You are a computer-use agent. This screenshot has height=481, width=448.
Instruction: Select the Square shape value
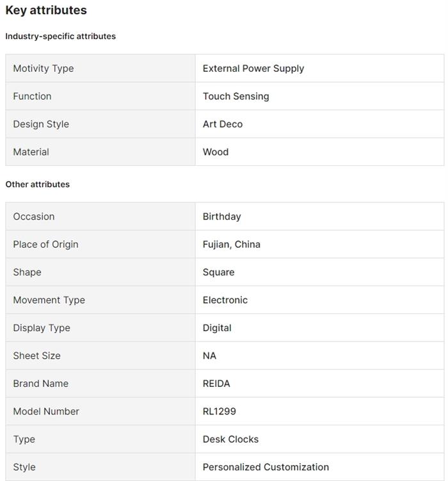pyautogui.click(x=218, y=272)
